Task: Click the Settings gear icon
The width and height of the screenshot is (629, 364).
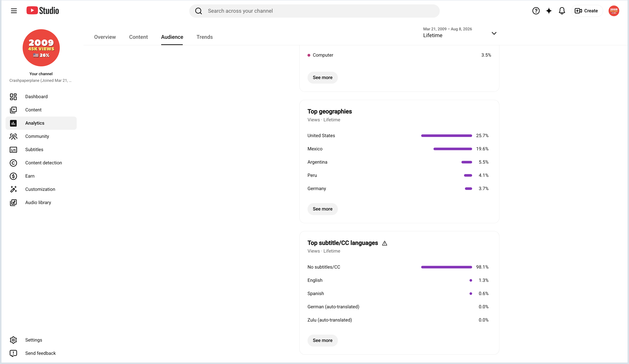Action: point(13,340)
